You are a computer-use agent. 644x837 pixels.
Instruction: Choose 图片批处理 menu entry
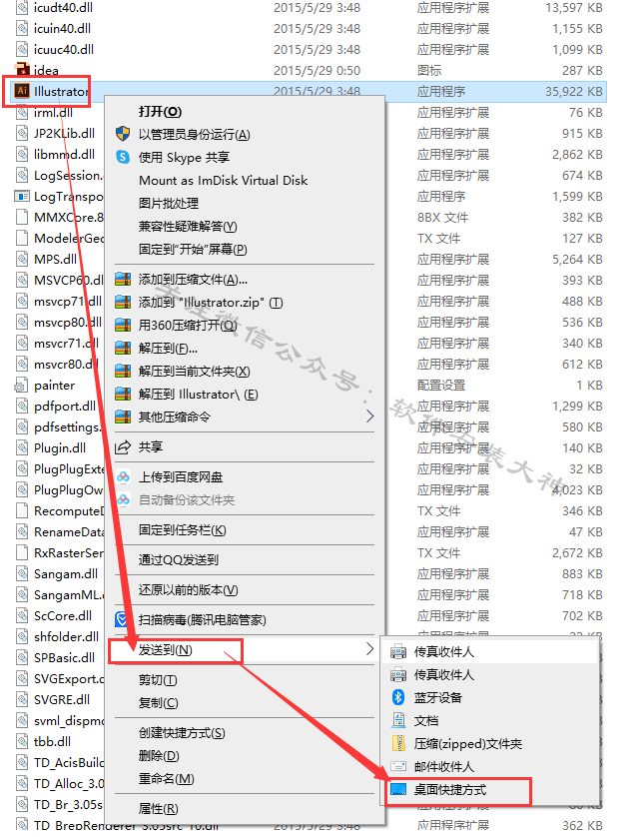click(x=169, y=203)
